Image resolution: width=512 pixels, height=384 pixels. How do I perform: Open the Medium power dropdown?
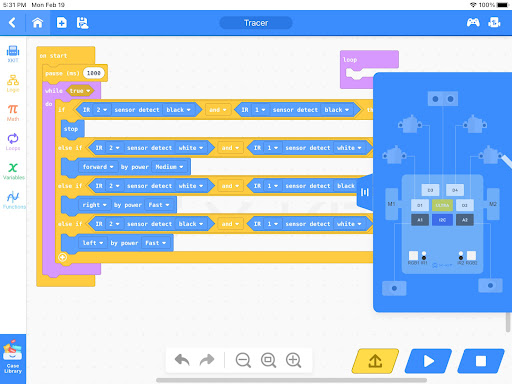(169, 167)
